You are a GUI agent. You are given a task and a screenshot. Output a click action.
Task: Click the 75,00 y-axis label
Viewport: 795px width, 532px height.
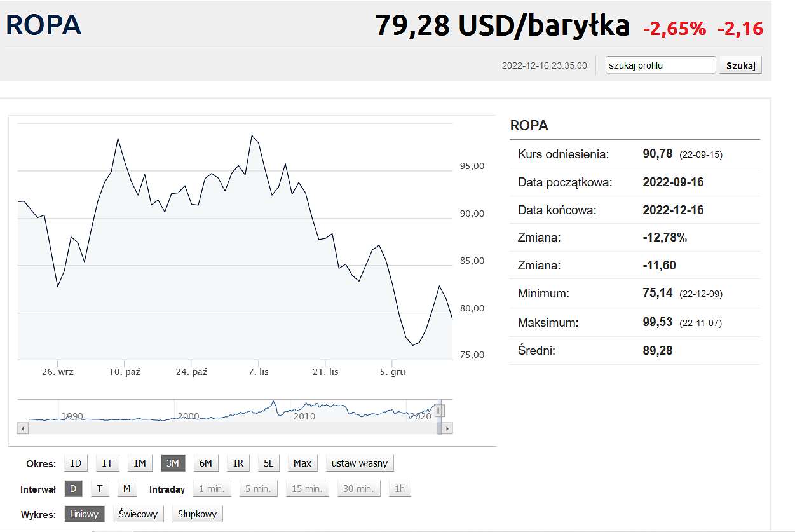point(472,355)
